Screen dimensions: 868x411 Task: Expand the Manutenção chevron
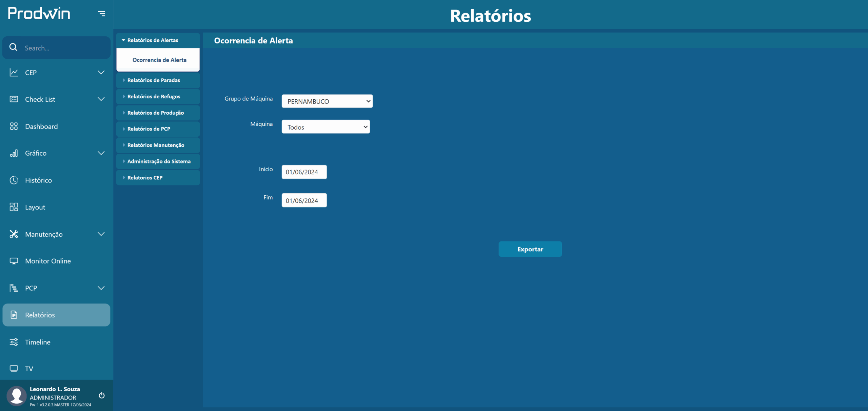tap(101, 234)
